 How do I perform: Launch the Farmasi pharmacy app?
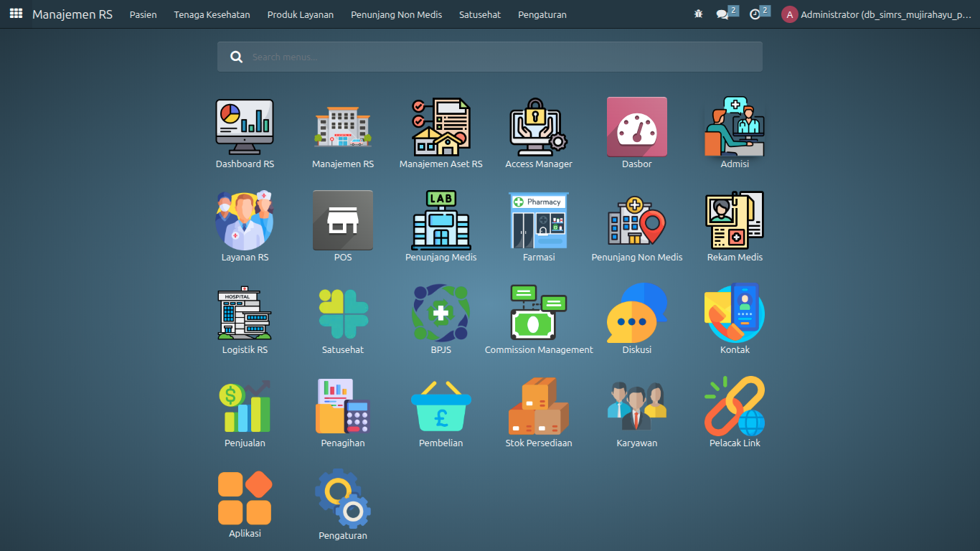pos(539,220)
